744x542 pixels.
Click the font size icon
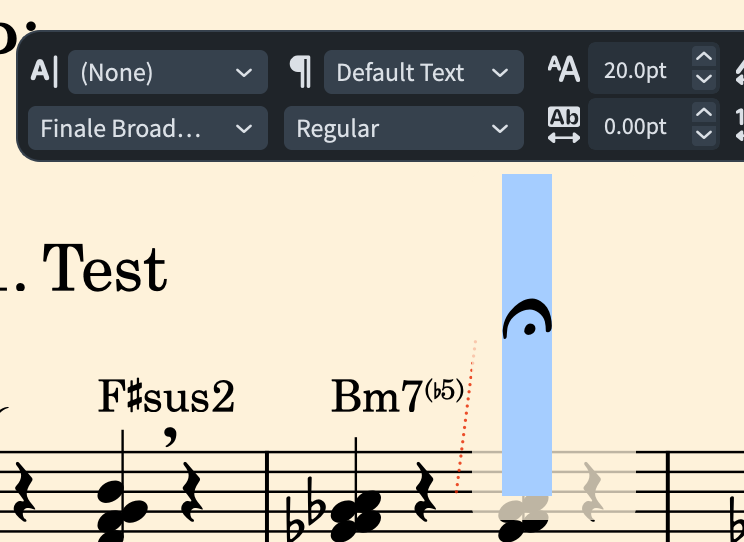pyautogui.click(x=564, y=70)
